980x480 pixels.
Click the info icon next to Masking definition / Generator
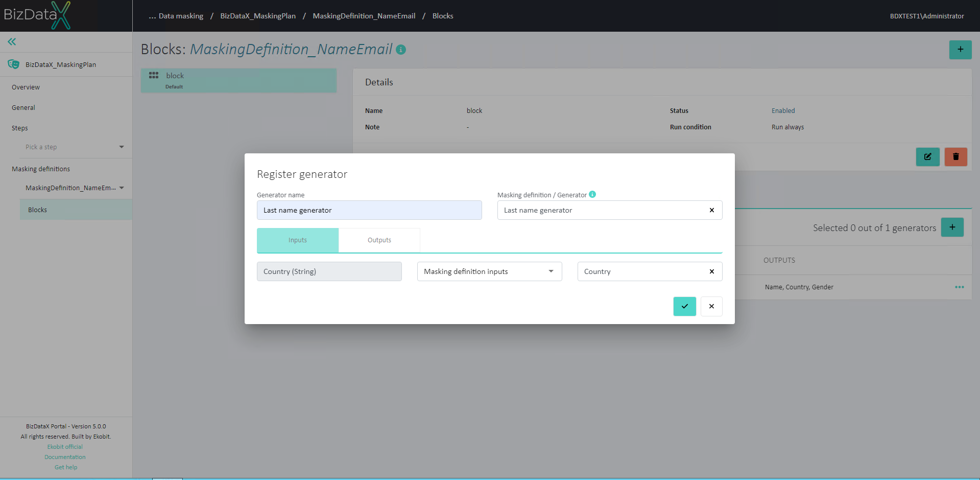(x=592, y=194)
